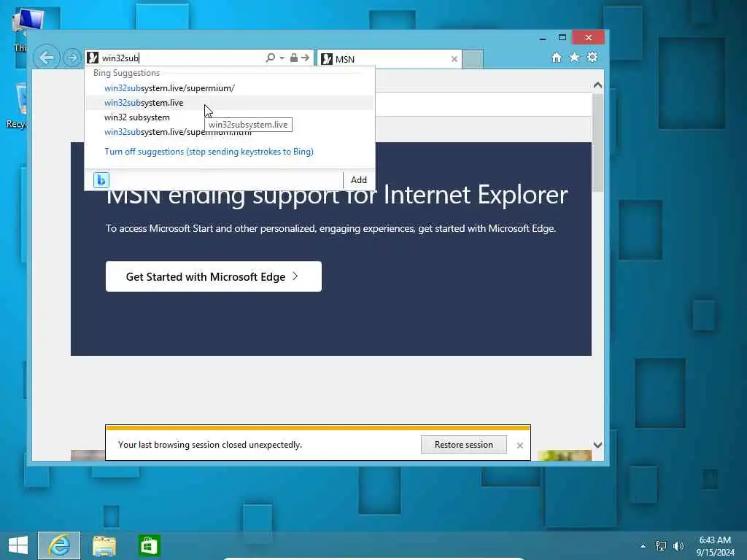Close the Internet Explorer window
This screenshot has height=560, width=747.
pyautogui.click(x=589, y=37)
